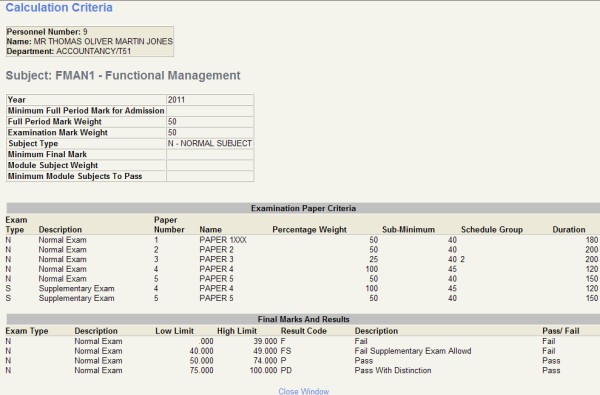The image size is (600, 395).
Task: Select the PAPER 2 name cell
Action: tap(216, 250)
